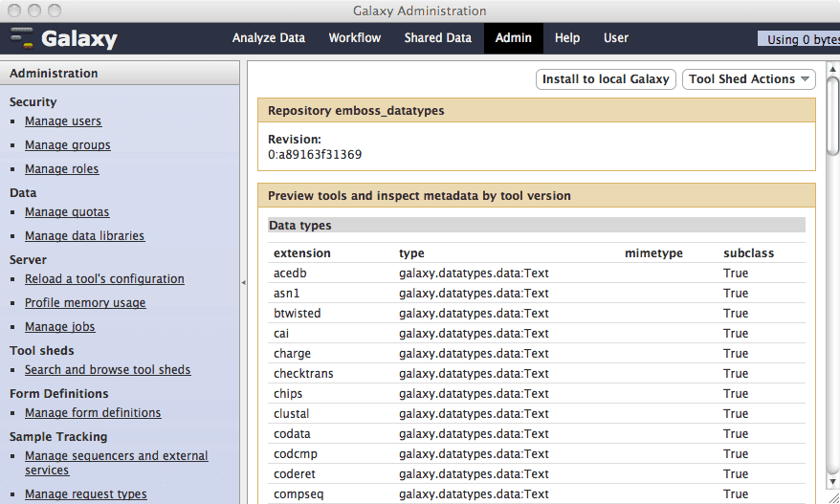Open Manage quotas link
Screen dimensions: 840x504
pyautogui.click(x=67, y=212)
